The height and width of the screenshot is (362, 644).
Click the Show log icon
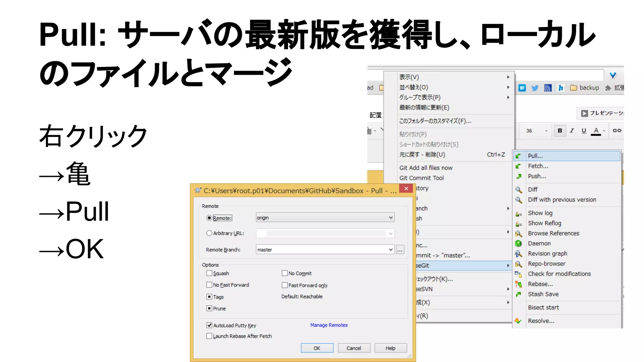click(518, 213)
